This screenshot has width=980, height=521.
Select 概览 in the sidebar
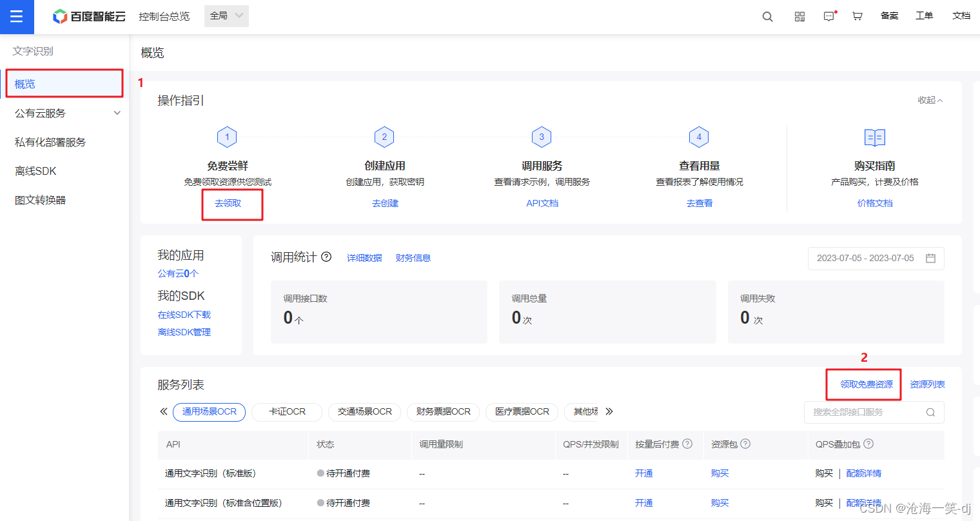click(64, 84)
